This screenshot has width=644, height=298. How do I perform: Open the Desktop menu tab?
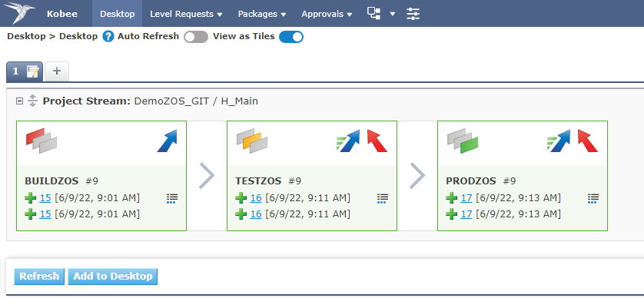click(117, 14)
